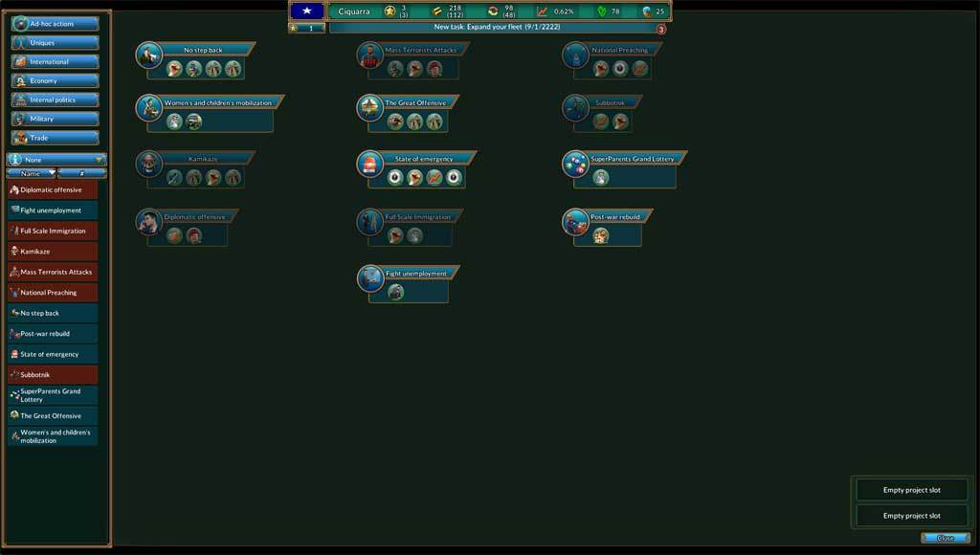This screenshot has height=555, width=980.
Task: Switch to the Internal politics category
Action: tap(55, 100)
